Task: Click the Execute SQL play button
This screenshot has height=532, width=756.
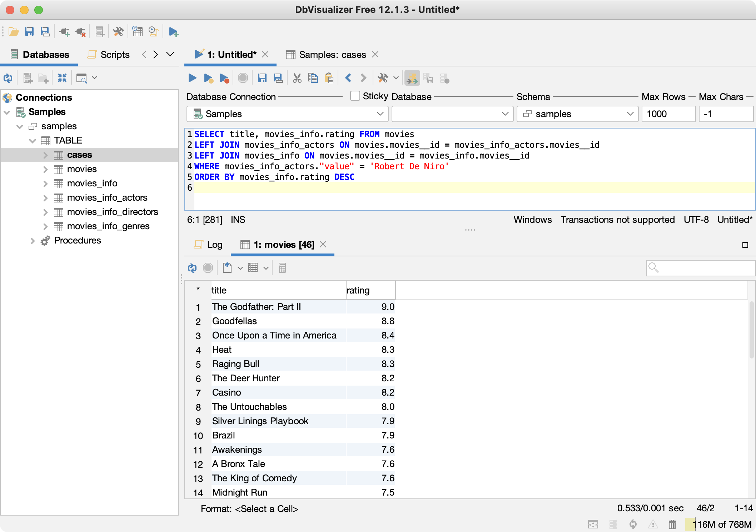Action: tap(192, 78)
